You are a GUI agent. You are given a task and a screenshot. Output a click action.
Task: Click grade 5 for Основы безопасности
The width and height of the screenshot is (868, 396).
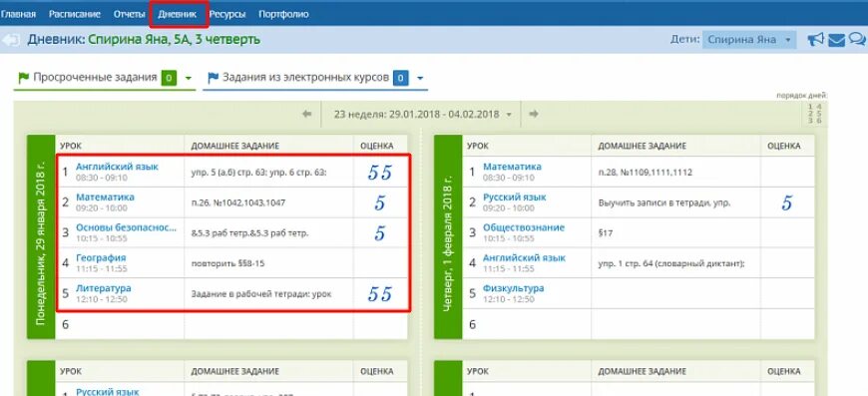coord(380,233)
